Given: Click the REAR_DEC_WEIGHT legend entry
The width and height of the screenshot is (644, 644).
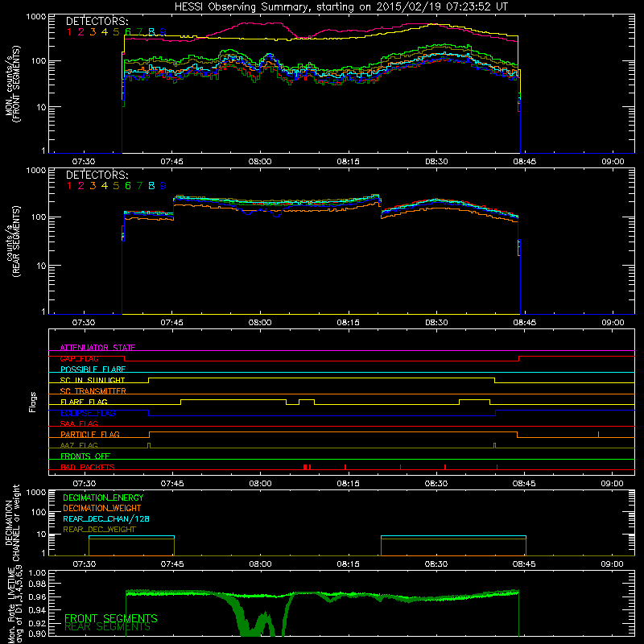Looking at the screenshot, I should pos(99,530).
